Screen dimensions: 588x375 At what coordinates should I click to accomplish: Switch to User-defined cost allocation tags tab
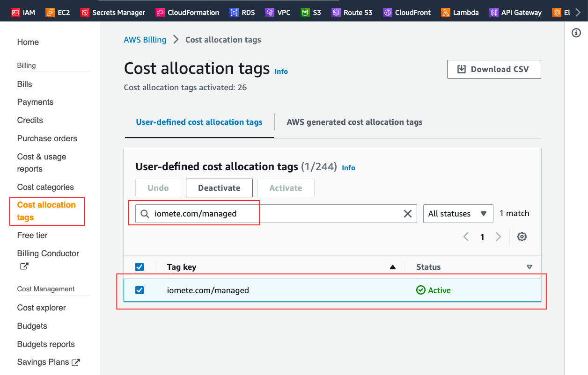[x=199, y=122]
